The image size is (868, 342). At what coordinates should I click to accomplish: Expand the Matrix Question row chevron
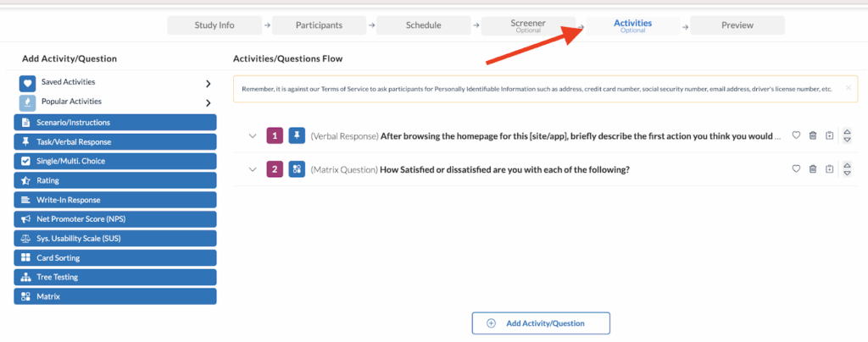pos(252,169)
